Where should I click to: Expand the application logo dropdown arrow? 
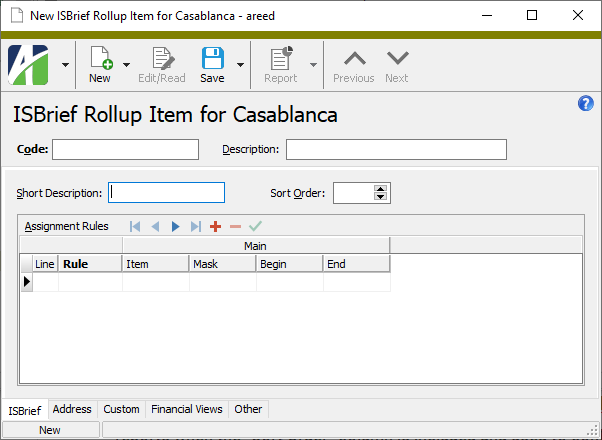[x=66, y=65]
